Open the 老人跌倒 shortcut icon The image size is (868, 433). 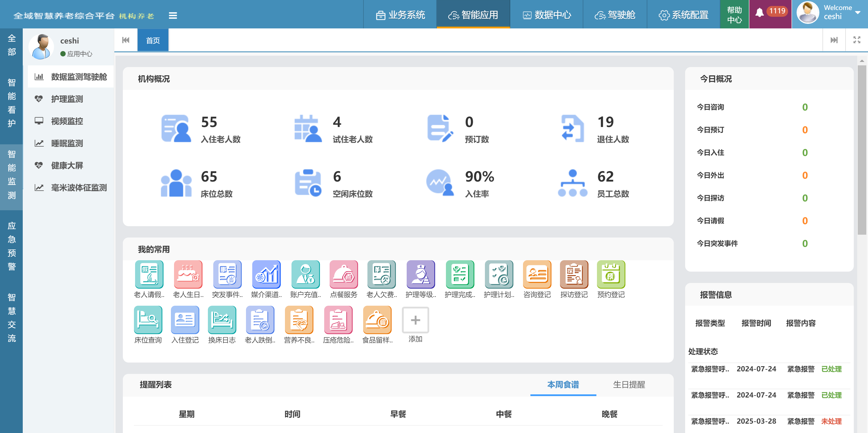(x=260, y=320)
